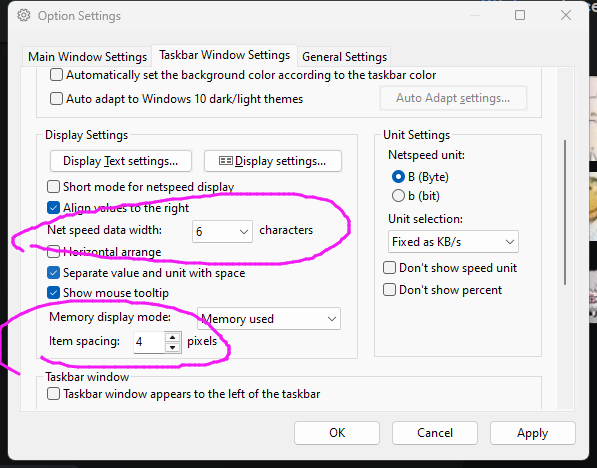Image resolution: width=597 pixels, height=468 pixels.
Task: Uncheck Separate value and unit with space
Action: point(53,273)
